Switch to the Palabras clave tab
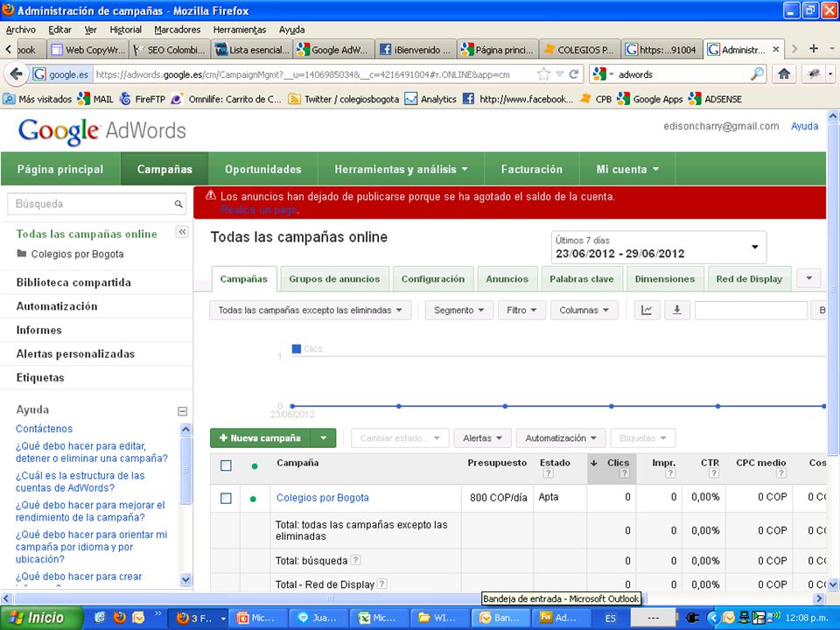The image size is (840, 630). [x=582, y=279]
